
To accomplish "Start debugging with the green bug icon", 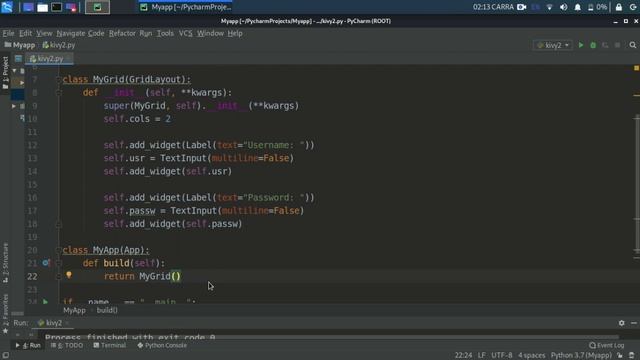I will (593, 45).
